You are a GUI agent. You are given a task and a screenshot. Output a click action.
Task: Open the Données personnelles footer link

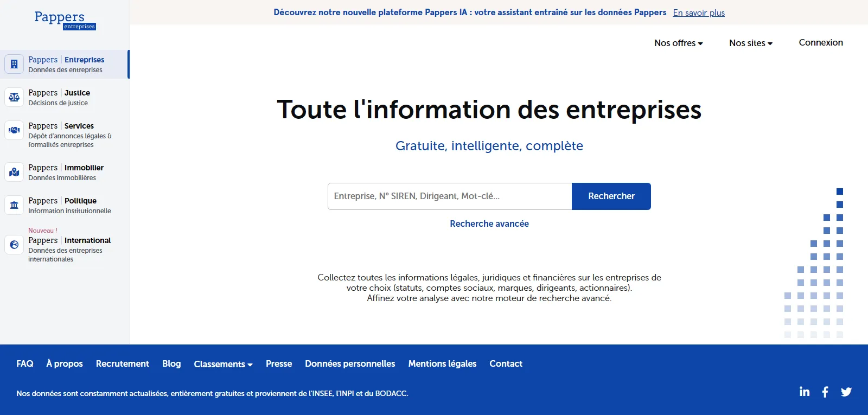350,363
